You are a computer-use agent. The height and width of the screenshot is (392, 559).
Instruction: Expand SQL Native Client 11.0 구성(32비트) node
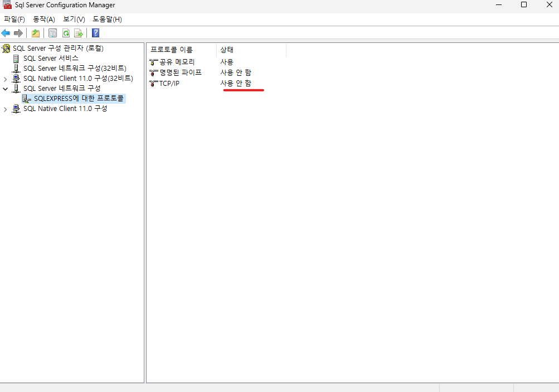(x=6, y=79)
